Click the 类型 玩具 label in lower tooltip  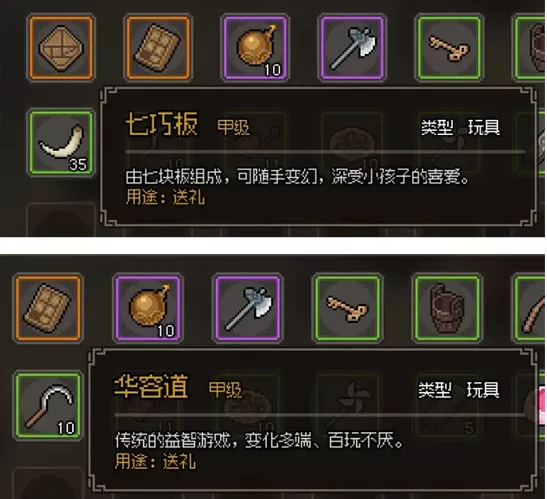(x=459, y=389)
